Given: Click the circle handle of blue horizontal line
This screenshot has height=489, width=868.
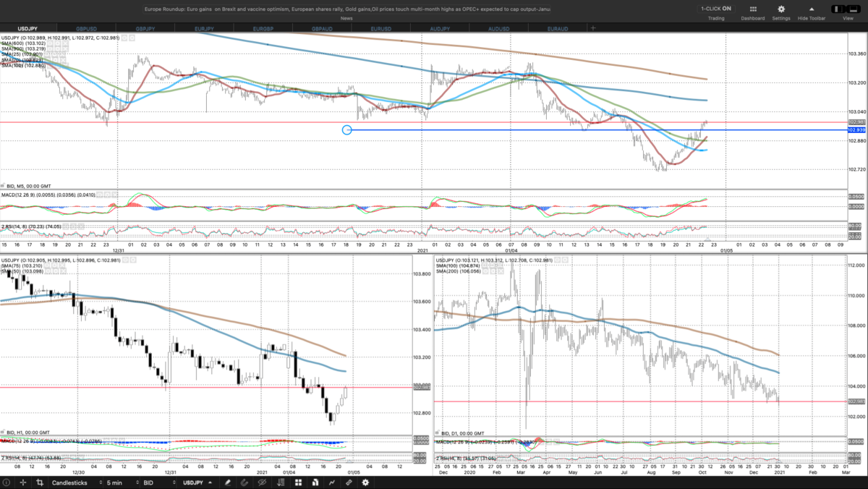Looking at the screenshot, I should pos(346,129).
